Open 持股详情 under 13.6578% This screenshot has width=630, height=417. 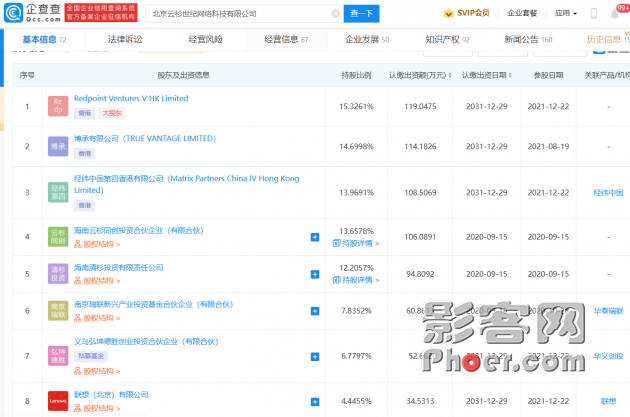[356, 243]
